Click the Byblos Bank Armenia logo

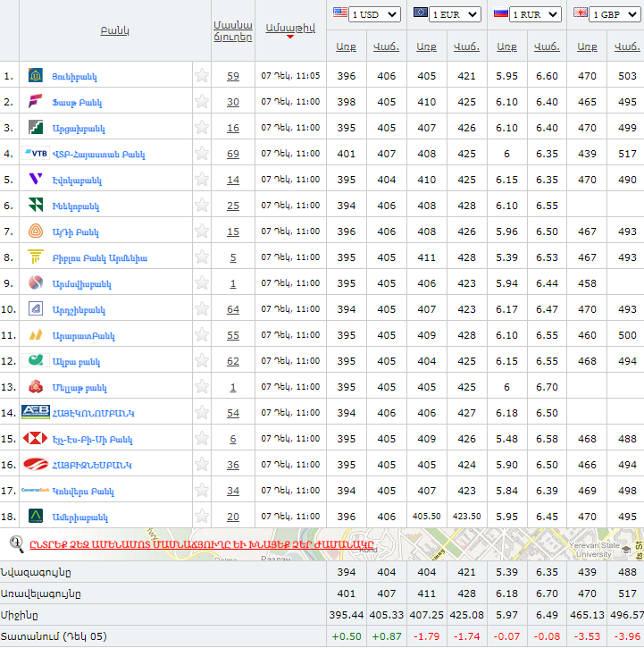36,257
